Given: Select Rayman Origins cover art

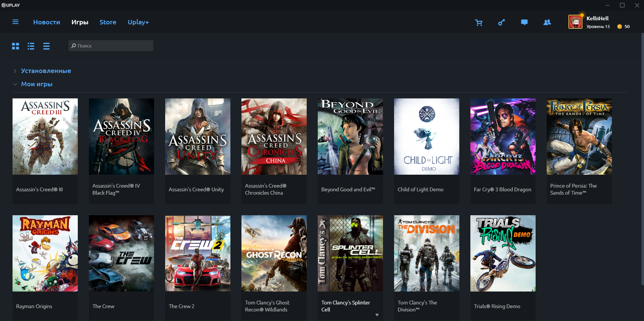Looking at the screenshot, I should point(45,253).
